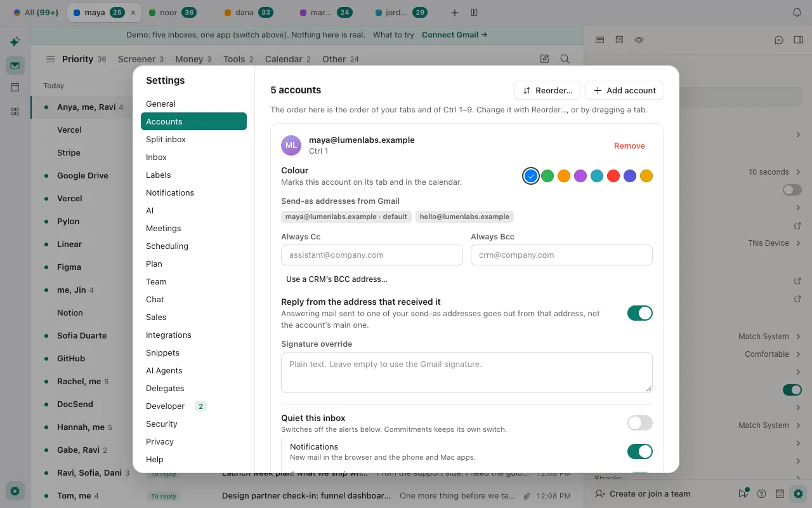Click the Always Cc input field

pos(372,255)
